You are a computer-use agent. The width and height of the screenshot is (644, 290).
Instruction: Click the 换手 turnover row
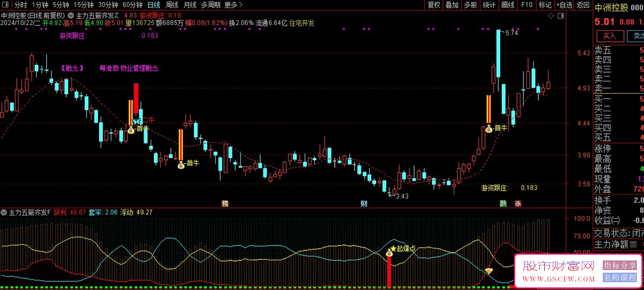[x=619, y=200]
